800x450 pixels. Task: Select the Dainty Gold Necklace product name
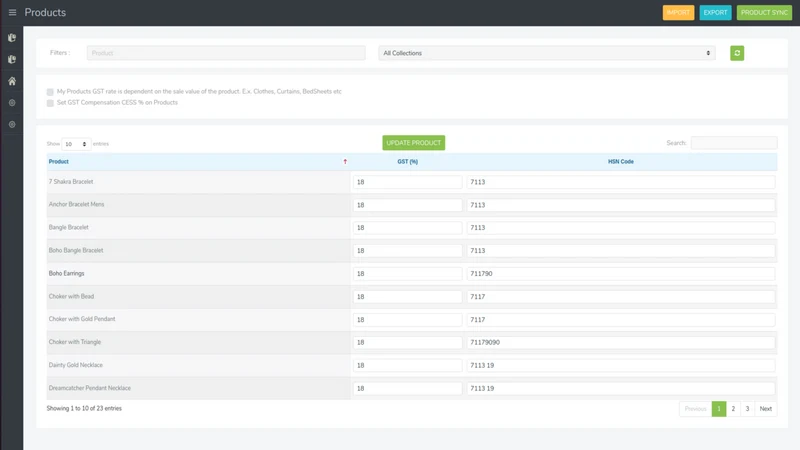pos(76,365)
